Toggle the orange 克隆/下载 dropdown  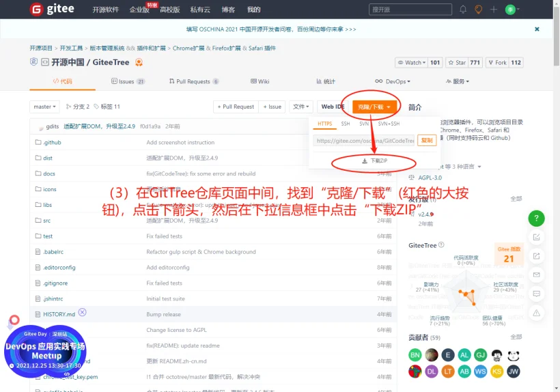(x=374, y=107)
